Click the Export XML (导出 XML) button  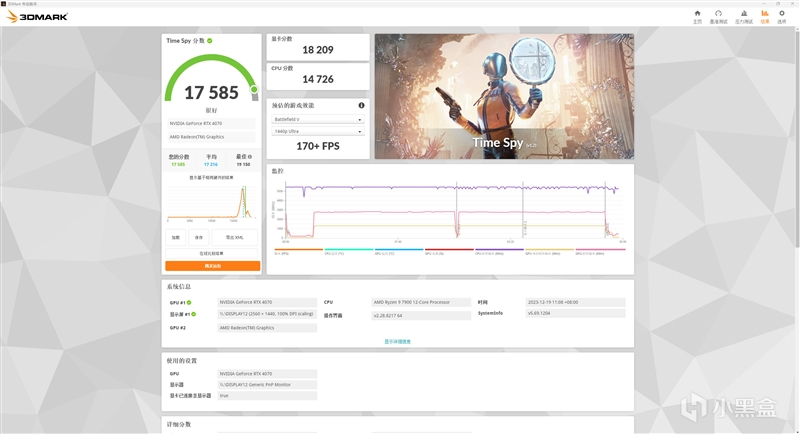point(234,238)
